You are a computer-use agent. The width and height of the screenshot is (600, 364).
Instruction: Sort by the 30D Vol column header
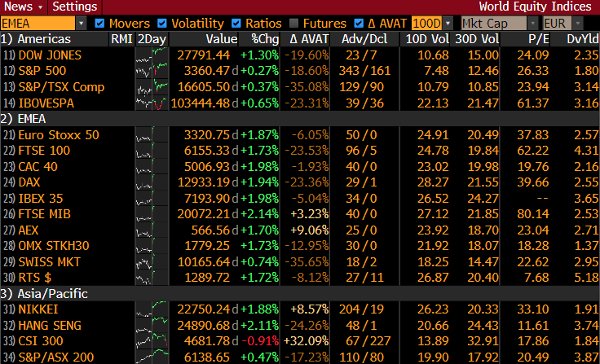477,39
